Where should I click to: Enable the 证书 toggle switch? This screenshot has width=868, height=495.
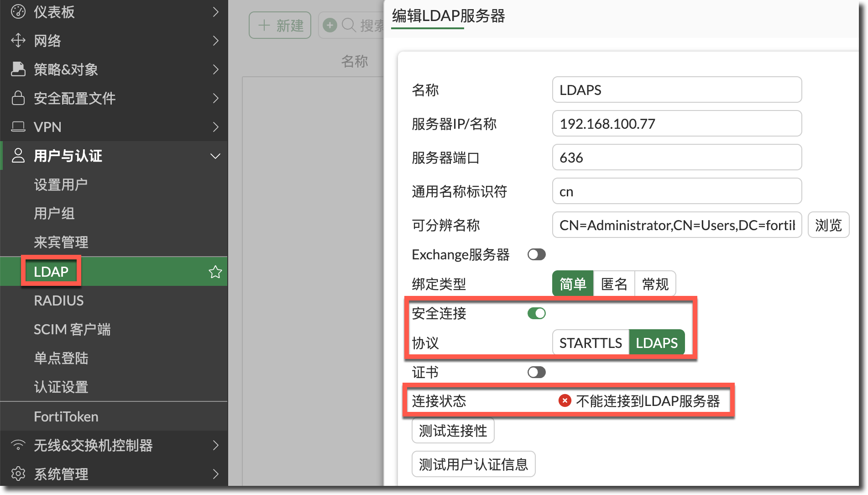[536, 373]
